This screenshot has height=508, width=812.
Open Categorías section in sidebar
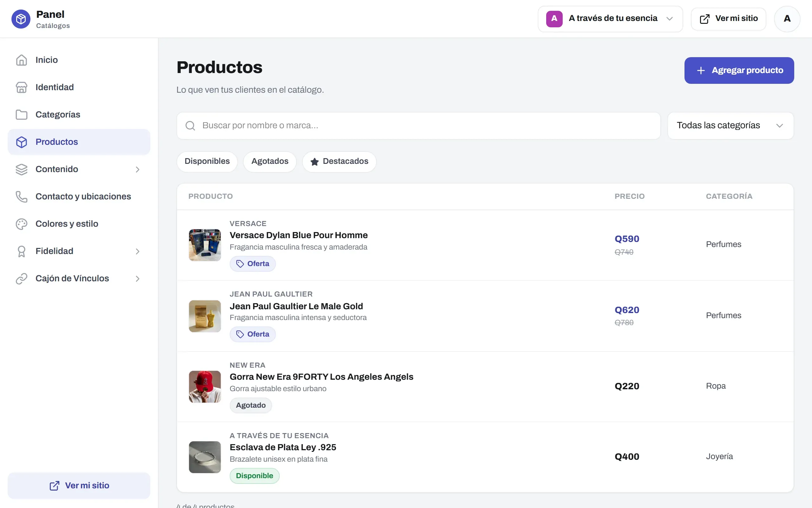[x=79, y=115]
